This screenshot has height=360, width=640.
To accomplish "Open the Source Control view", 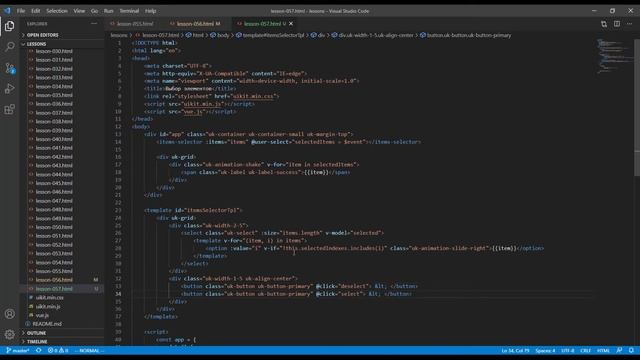I will 9,68.
